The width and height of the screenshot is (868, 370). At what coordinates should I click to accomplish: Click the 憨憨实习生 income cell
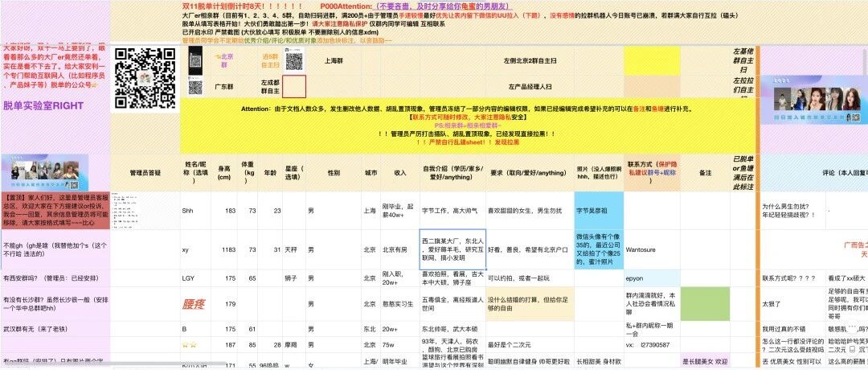click(399, 303)
